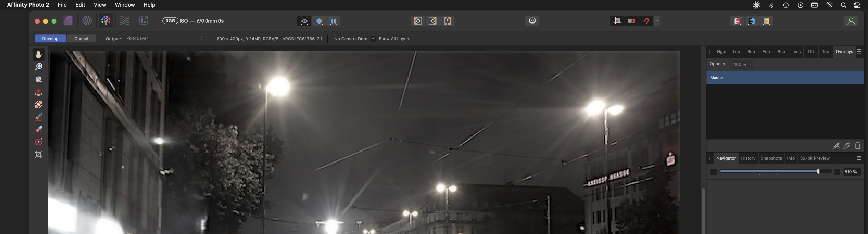Toggle snapping magnet button
This screenshot has width=868, height=234.
point(646,21)
